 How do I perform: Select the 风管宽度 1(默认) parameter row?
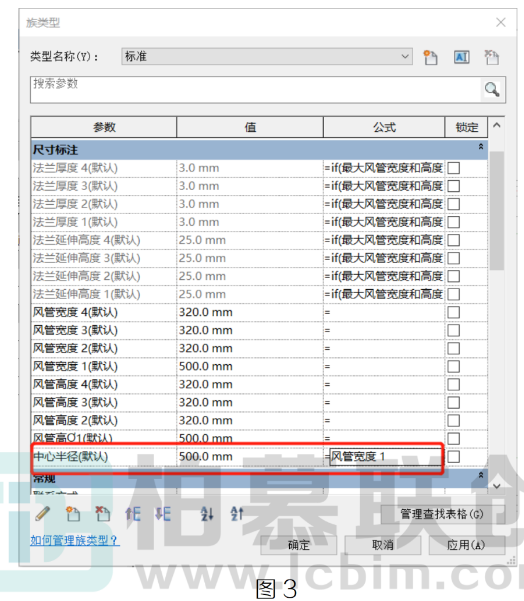pyautogui.click(x=103, y=366)
